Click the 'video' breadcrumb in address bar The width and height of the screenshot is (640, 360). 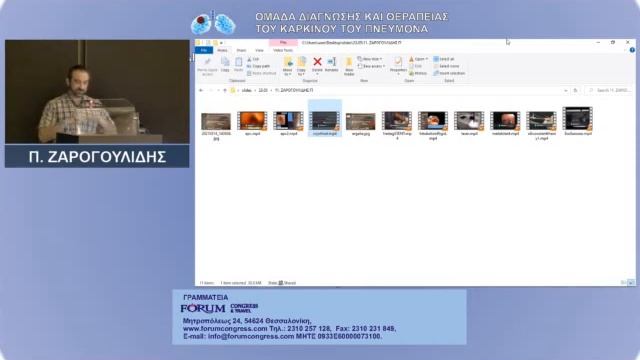(247, 90)
